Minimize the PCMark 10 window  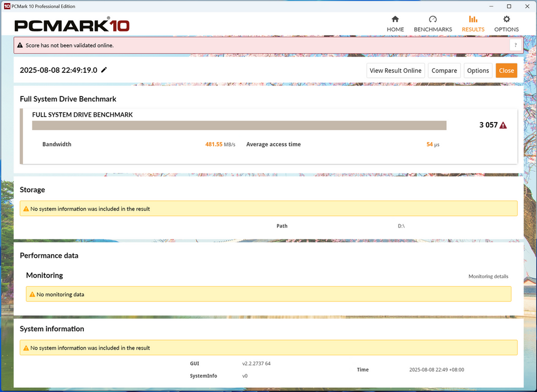491,6
